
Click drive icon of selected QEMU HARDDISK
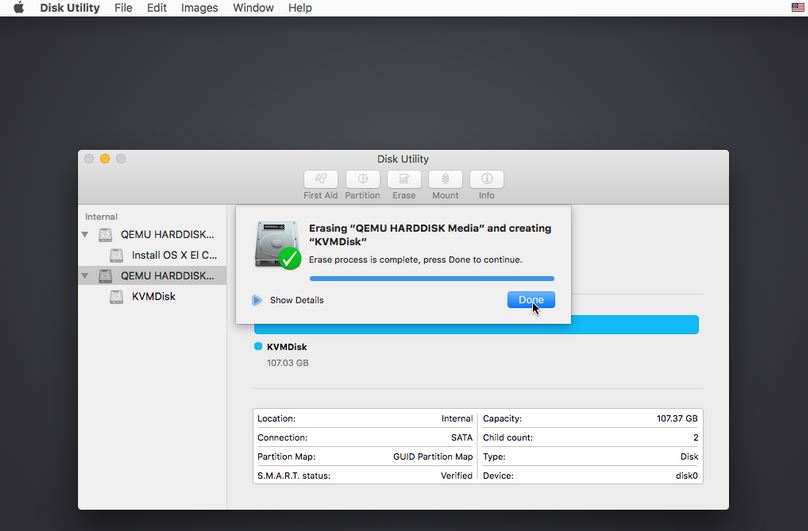click(105, 276)
